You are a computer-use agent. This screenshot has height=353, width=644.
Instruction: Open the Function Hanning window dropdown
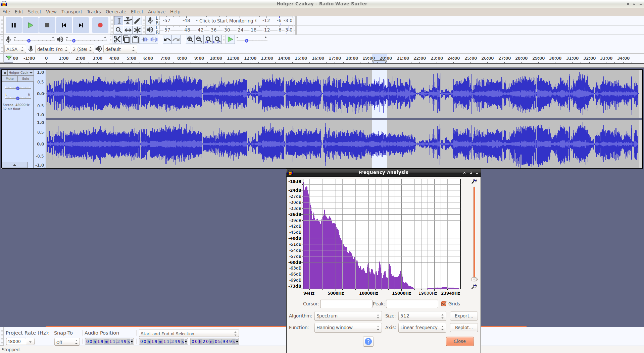(348, 328)
